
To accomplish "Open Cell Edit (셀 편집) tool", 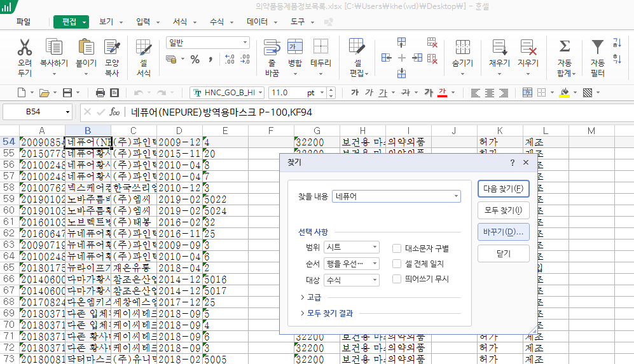I will coord(357,47).
